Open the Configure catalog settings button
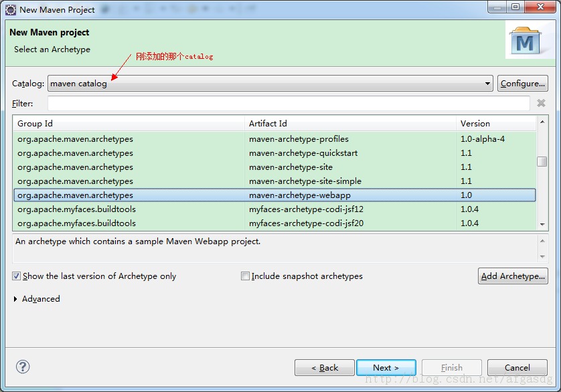The image size is (561, 392). tap(522, 84)
